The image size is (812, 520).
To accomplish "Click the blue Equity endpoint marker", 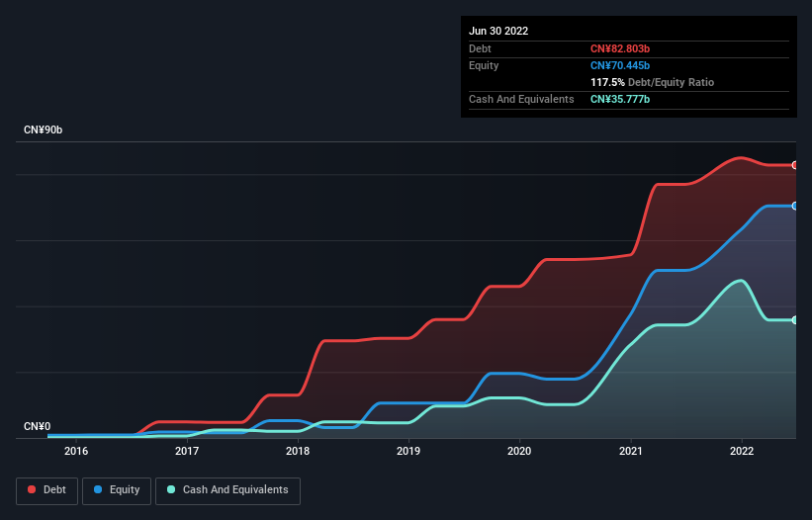I will click(x=795, y=206).
